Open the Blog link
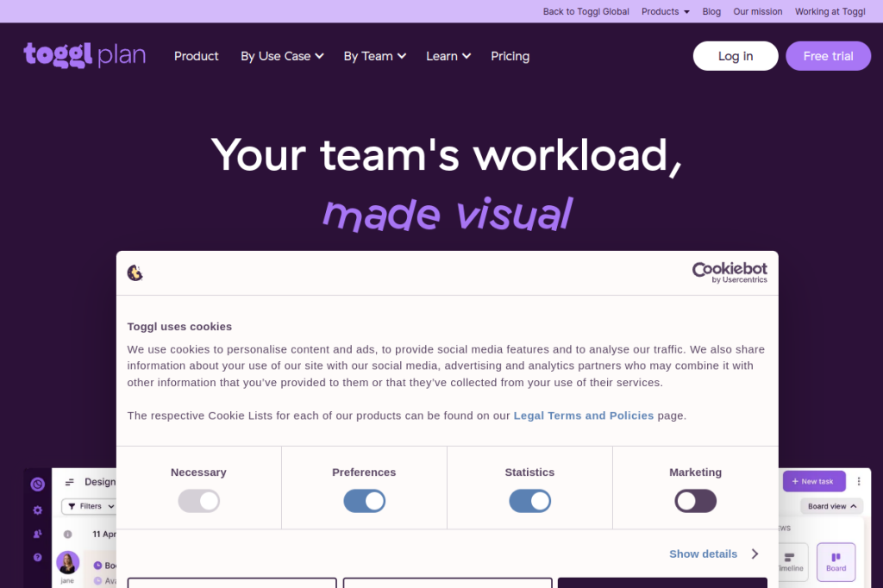 [x=711, y=11]
